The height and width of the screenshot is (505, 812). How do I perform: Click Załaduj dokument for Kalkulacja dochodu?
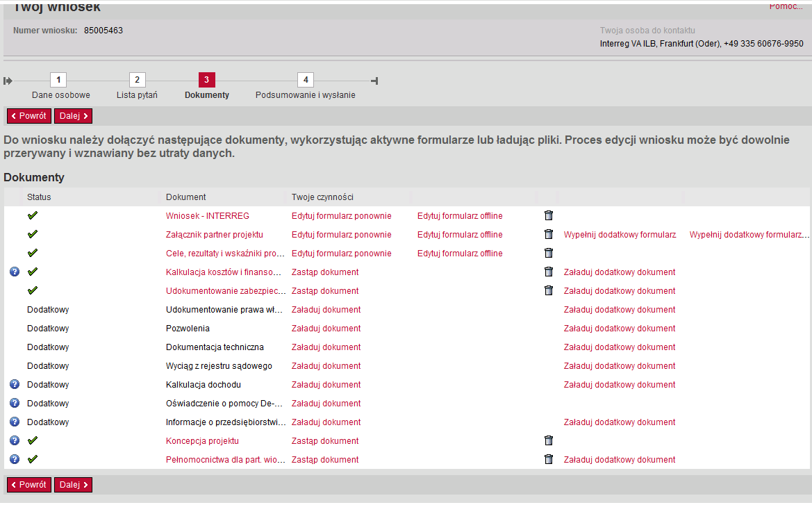pos(326,384)
